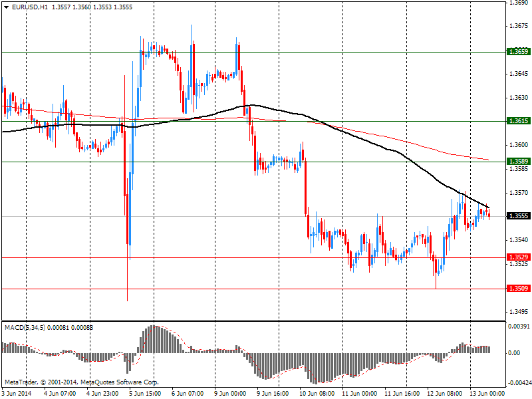Click the 0.00391 MACD scale value

(519, 327)
